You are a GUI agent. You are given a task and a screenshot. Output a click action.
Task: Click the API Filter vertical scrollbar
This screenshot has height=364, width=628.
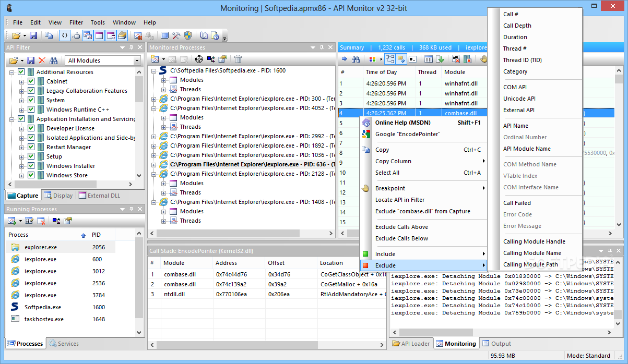click(x=139, y=124)
